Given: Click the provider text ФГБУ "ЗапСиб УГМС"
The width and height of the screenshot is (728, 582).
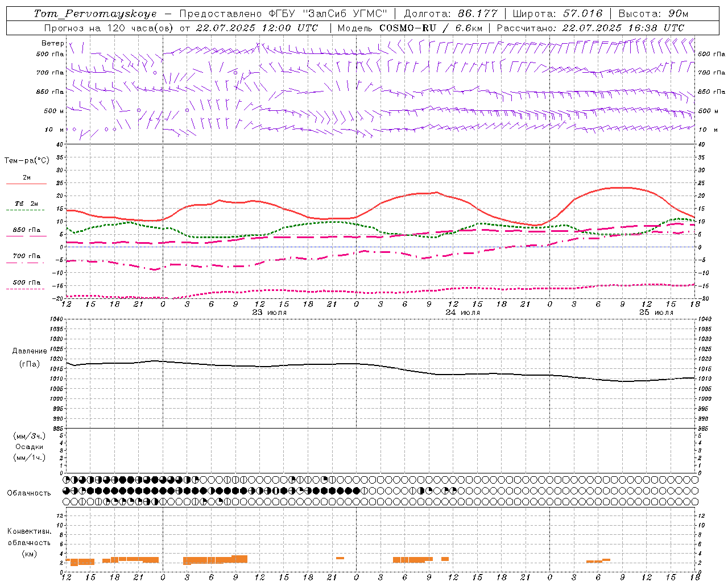Looking at the screenshot, I should pyautogui.click(x=328, y=14).
